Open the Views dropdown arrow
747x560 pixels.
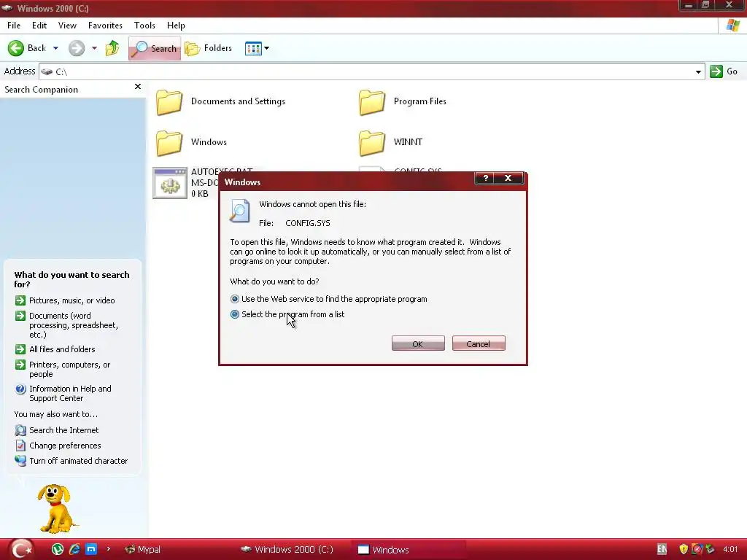(266, 48)
